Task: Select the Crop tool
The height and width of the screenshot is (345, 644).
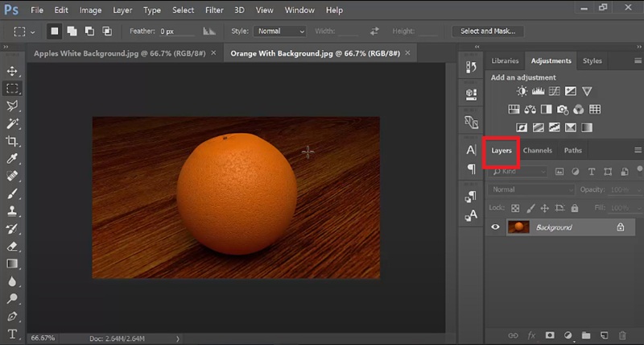Action: [12, 141]
